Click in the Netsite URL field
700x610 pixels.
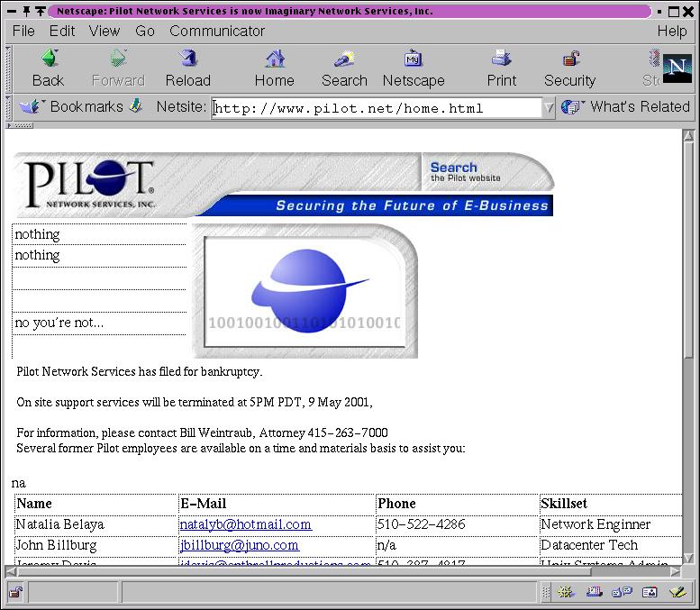coord(377,108)
